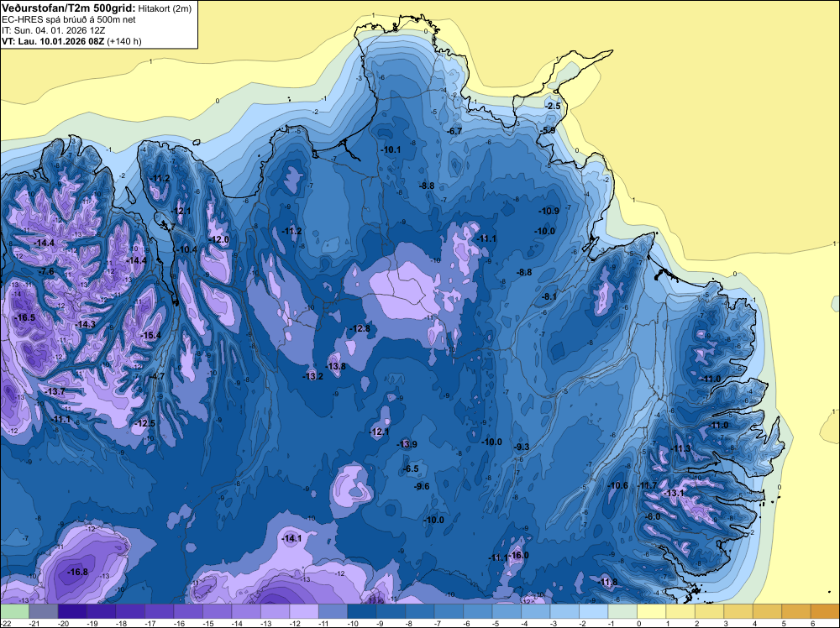Click the dark blue -10 legend swatch
Image resolution: width=840 pixels, height=628 pixels.
(361, 611)
